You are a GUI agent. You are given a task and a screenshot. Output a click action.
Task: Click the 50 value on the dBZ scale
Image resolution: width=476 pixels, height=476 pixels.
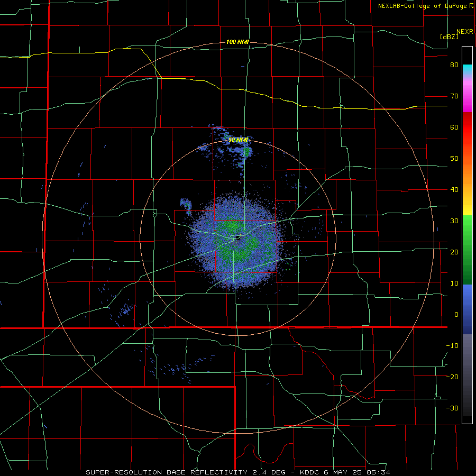(x=454, y=159)
